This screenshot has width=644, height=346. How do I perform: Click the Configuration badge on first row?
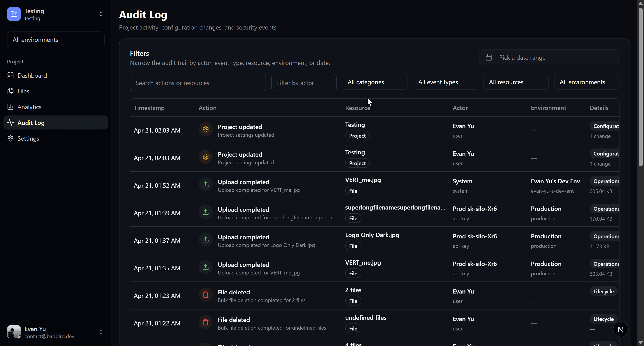point(604,126)
